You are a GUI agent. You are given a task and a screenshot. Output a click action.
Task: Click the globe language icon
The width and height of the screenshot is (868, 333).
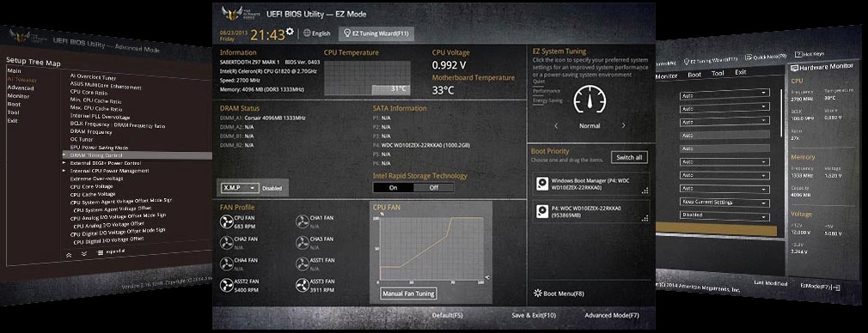click(x=307, y=33)
